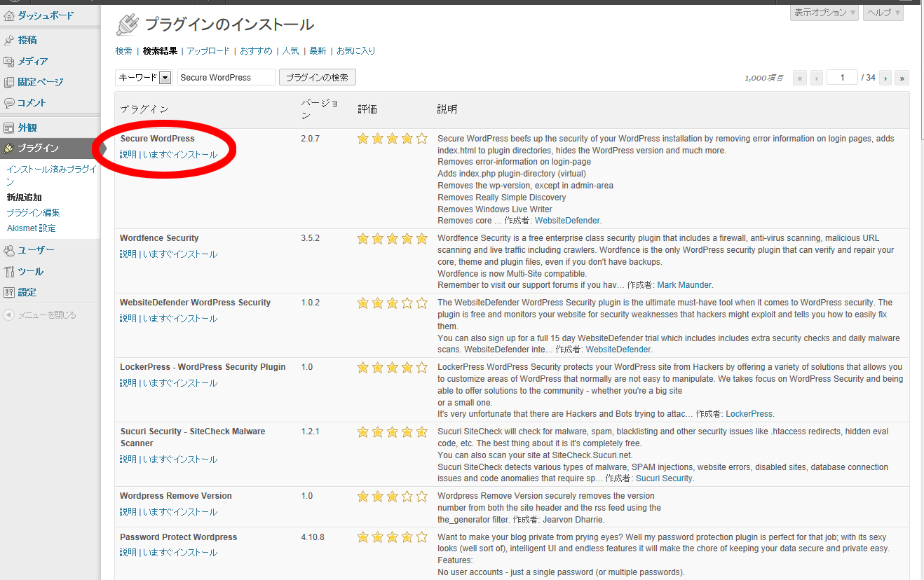
Task: Open ダッシュボード in the sidebar
Action: [x=46, y=15]
